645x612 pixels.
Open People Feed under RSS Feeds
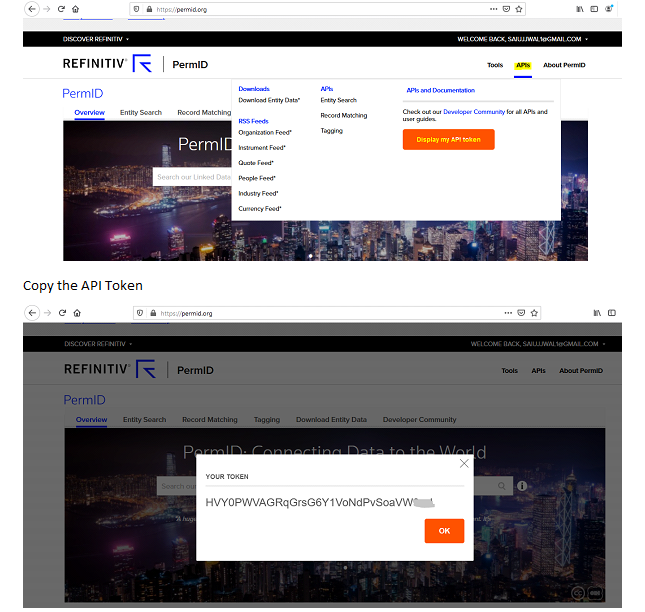(x=257, y=178)
